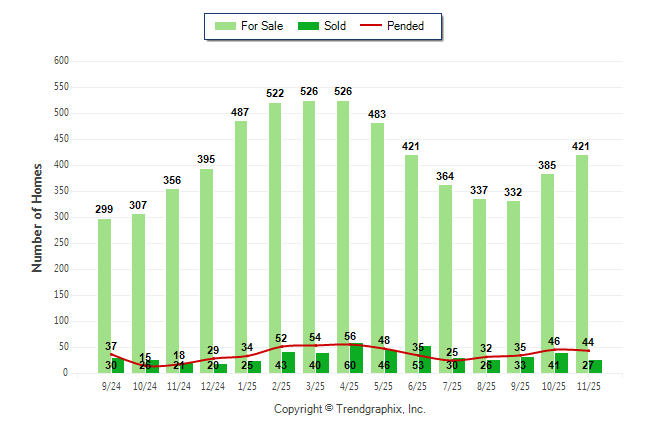
Task: Toggle the For Sale legend label
Action: tap(264, 26)
